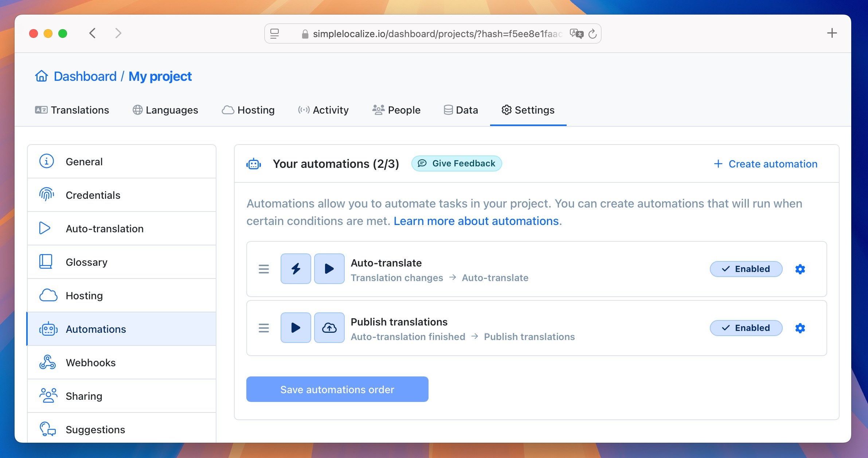Click the 'Translation changes' trigger text
868x458 pixels.
[397, 278]
